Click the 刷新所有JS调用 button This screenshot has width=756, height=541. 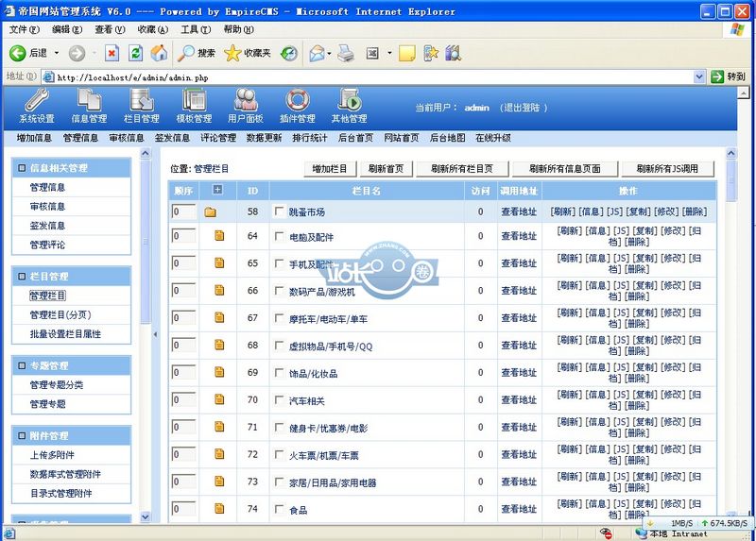click(x=667, y=169)
